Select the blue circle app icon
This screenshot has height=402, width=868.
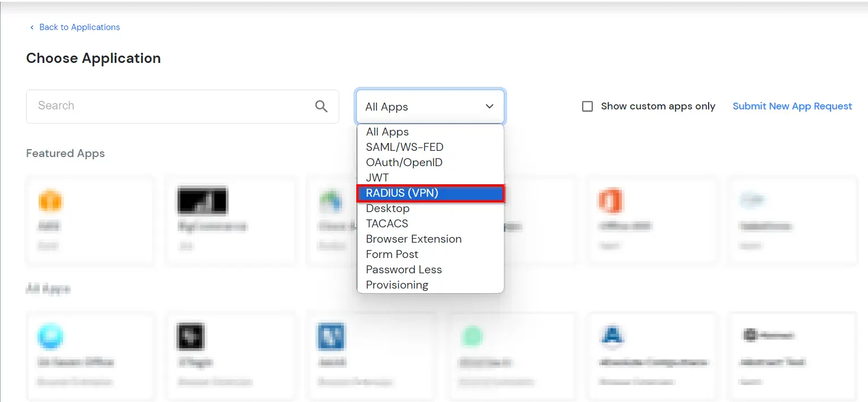[x=50, y=336]
